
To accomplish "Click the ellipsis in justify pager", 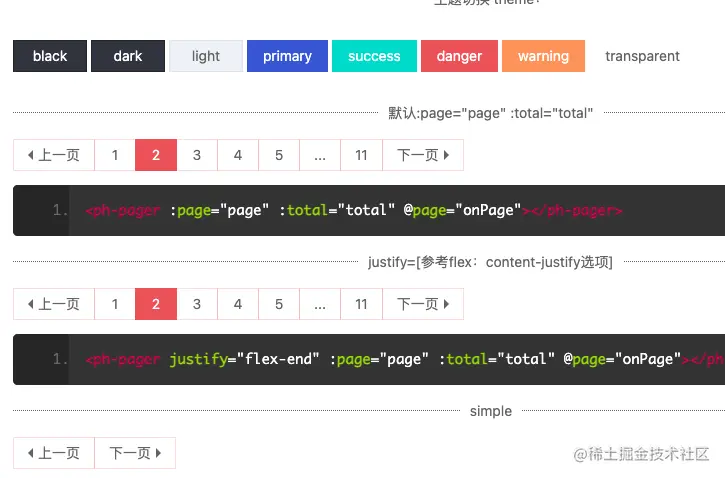I will coord(320,304).
